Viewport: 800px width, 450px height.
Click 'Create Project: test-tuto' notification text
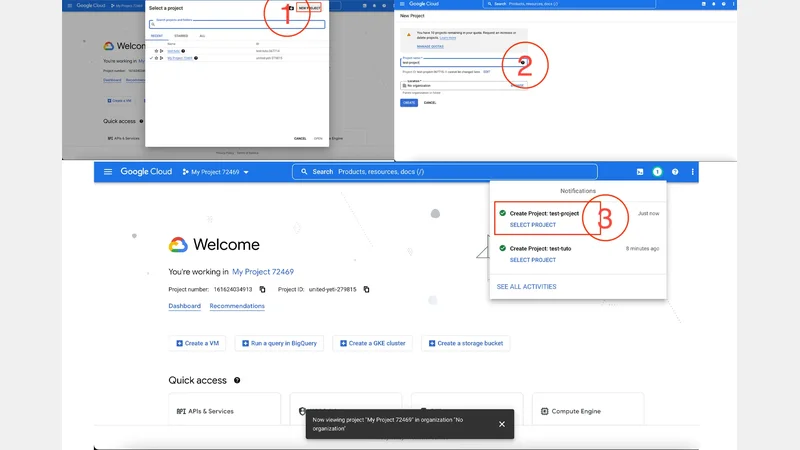click(540, 248)
